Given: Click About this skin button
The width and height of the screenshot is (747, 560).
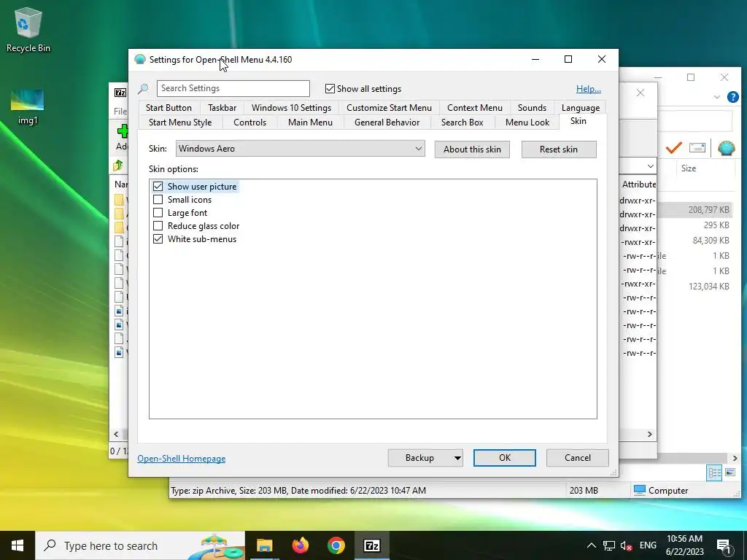Looking at the screenshot, I should pos(472,149).
